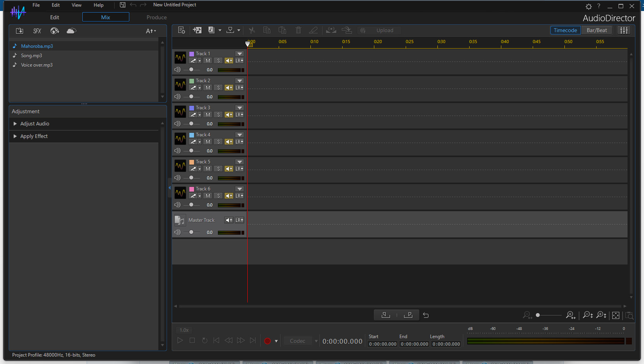Adjust the Track 4 volume slider

click(191, 151)
